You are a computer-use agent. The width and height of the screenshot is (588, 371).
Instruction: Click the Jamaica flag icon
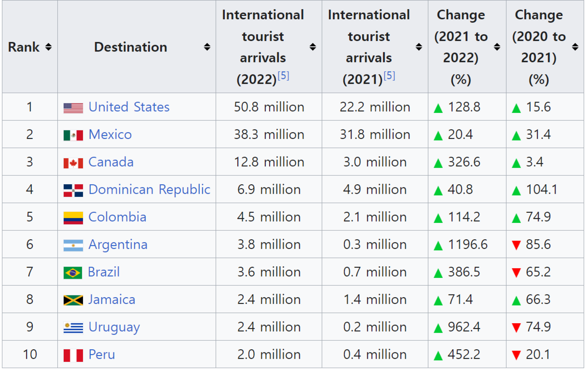[x=73, y=300]
